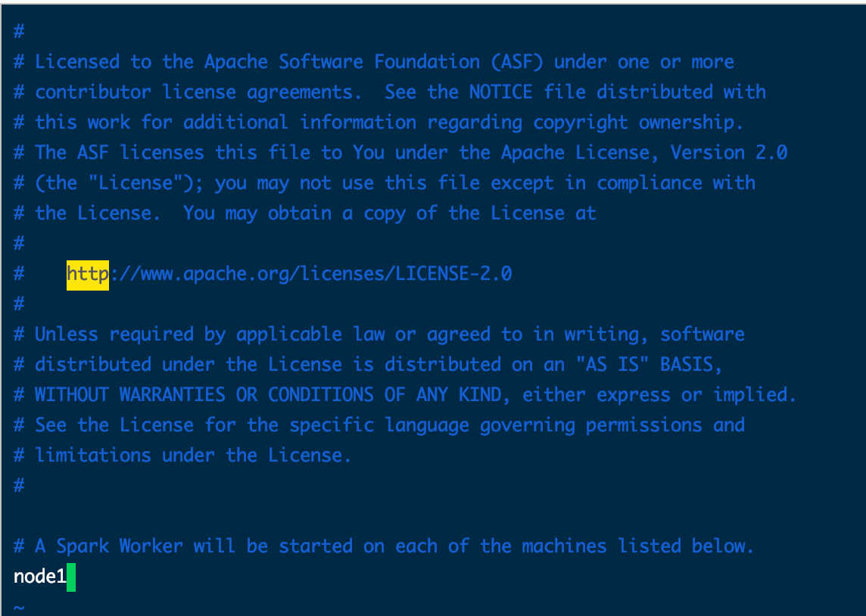866x616 pixels.
Task: Click "Version 2.0" in license header
Action: [x=729, y=153]
